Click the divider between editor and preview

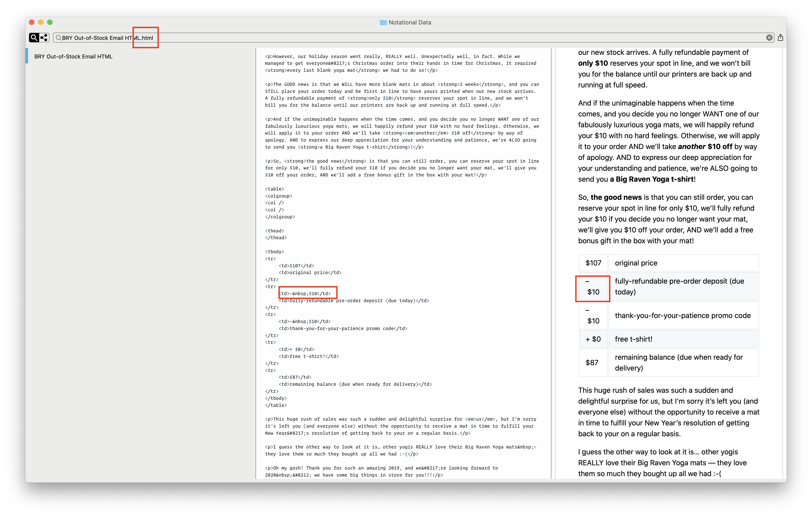point(551,263)
